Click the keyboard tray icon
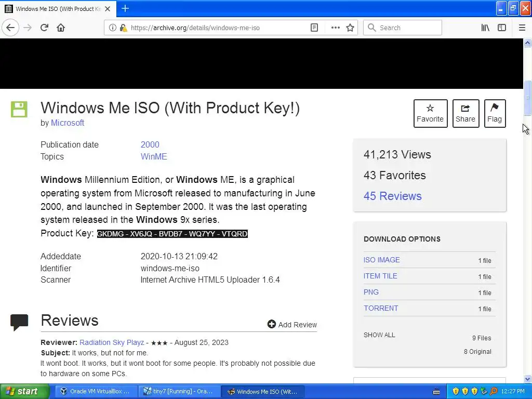Viewport: 532px width, 399px height. [436, 392]
